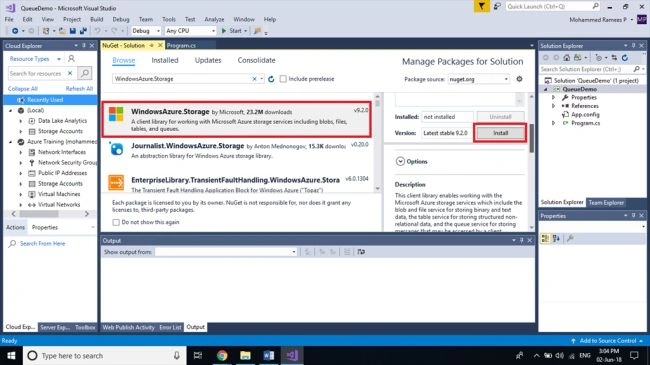Click the Cloud Explorer search magnifier button
This screenshot has width=650, height=365.
point(85,73)
